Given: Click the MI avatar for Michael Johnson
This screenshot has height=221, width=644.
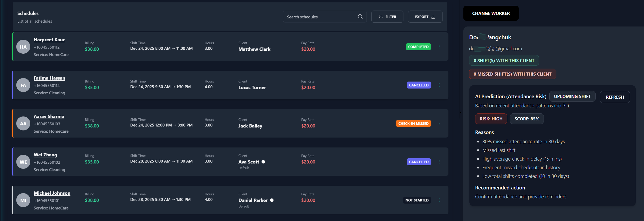Looking at the screenshot, I should click(23, 200).
